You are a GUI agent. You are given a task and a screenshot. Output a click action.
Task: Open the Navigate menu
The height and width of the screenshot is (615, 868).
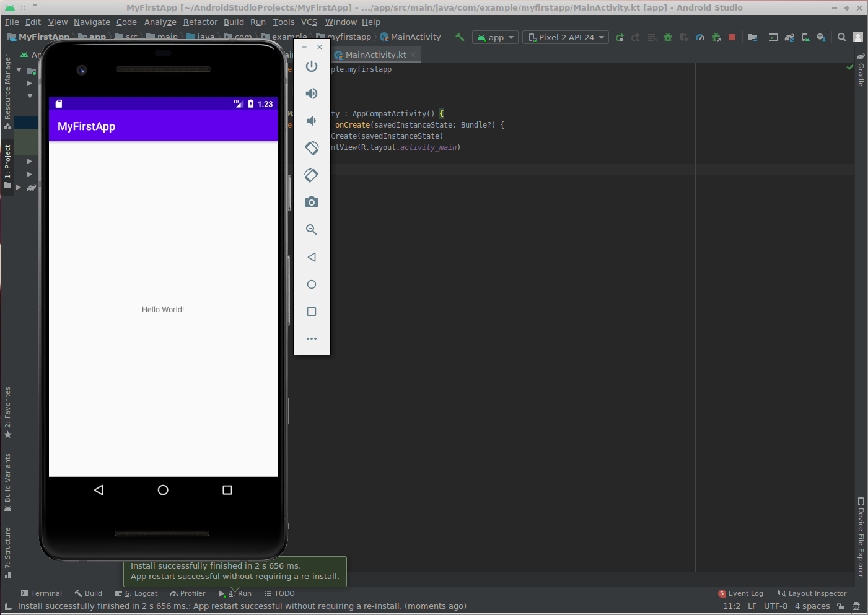click(x=92, y=22)
